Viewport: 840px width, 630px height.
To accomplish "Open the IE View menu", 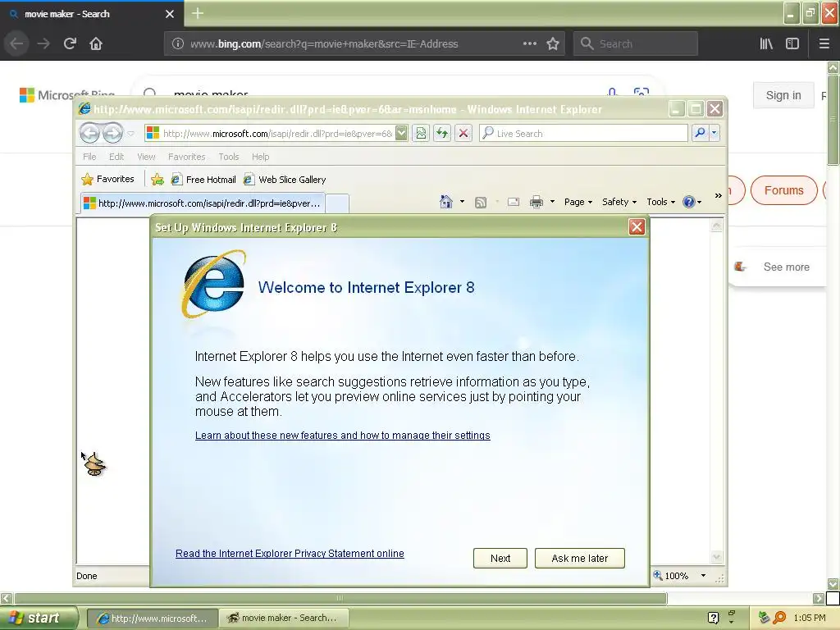I will coord(146,157).
